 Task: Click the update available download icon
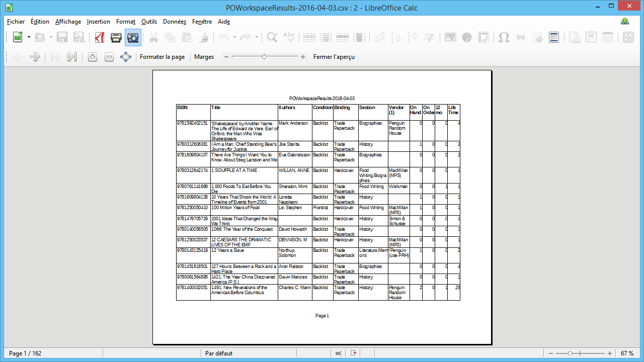(x=625, y=22)
